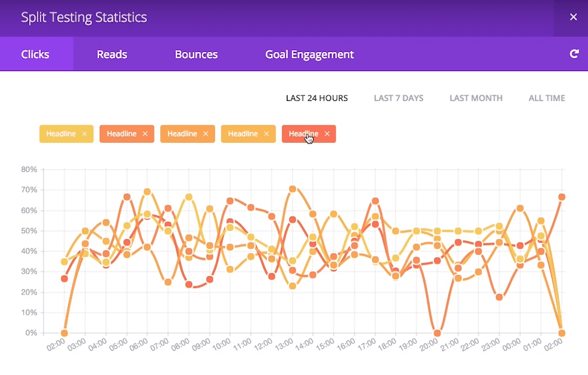Open the Bounces tab
The height and width of the screenshot is (375, 588).
coord(196,54)
